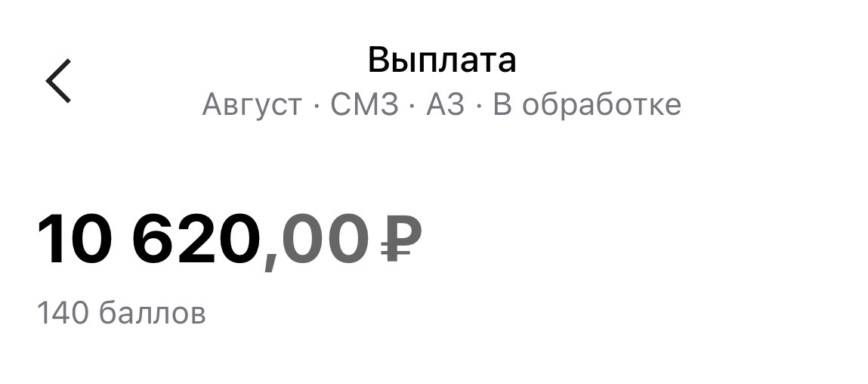868x384 pixels.
Task: Go back using the left chevron arrow
Action: [x=58, y=81]
